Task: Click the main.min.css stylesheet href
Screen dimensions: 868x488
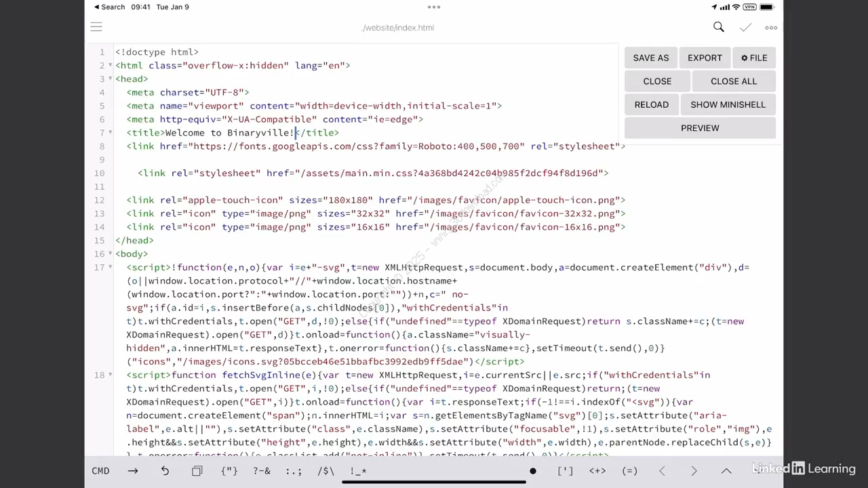Action: click(x=450, y=173)
